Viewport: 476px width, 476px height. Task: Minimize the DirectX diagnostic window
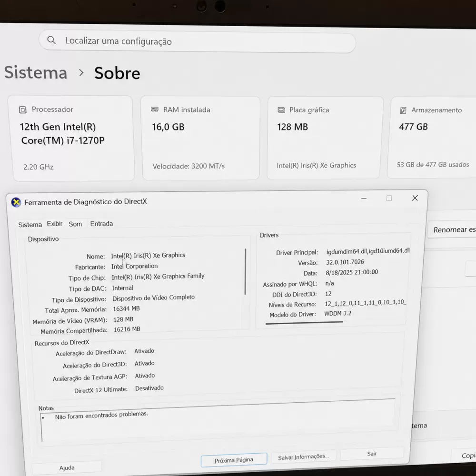tap(364, 198)
